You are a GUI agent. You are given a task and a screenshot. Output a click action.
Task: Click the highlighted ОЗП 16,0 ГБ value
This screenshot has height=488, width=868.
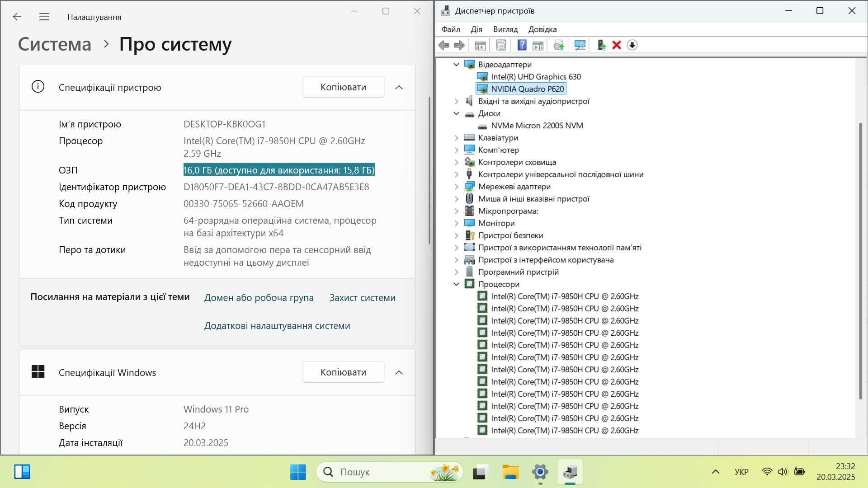pyautogui.click(x=279, y=170)
